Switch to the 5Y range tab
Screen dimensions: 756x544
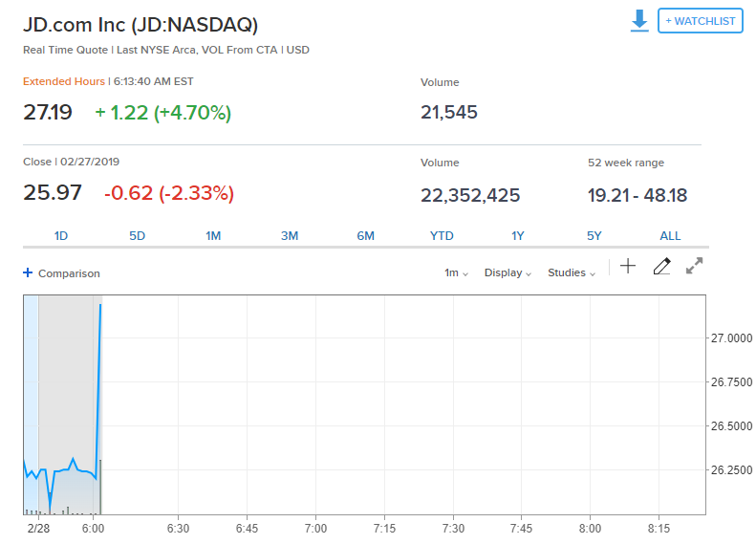pos(594,236)
